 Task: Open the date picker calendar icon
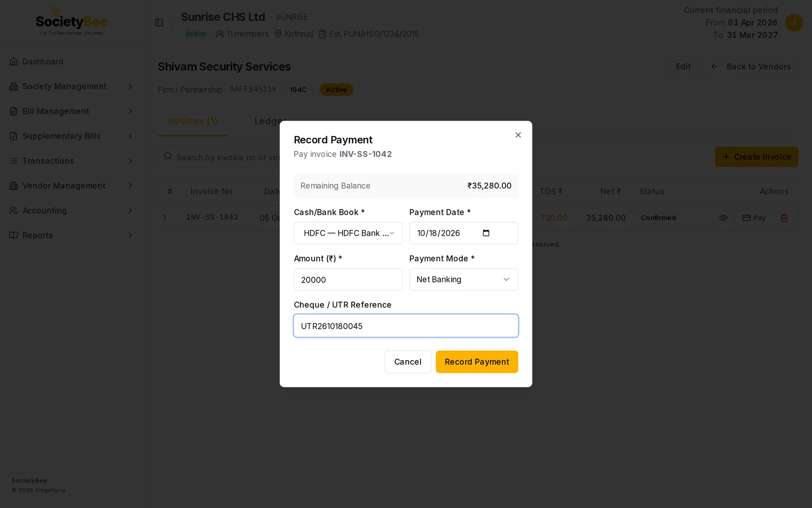tap(486, 233)
